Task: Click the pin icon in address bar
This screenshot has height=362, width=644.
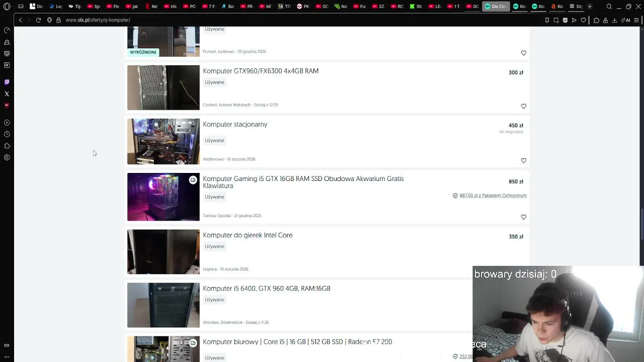Action: pyautogui.click(x=547, y=20)
